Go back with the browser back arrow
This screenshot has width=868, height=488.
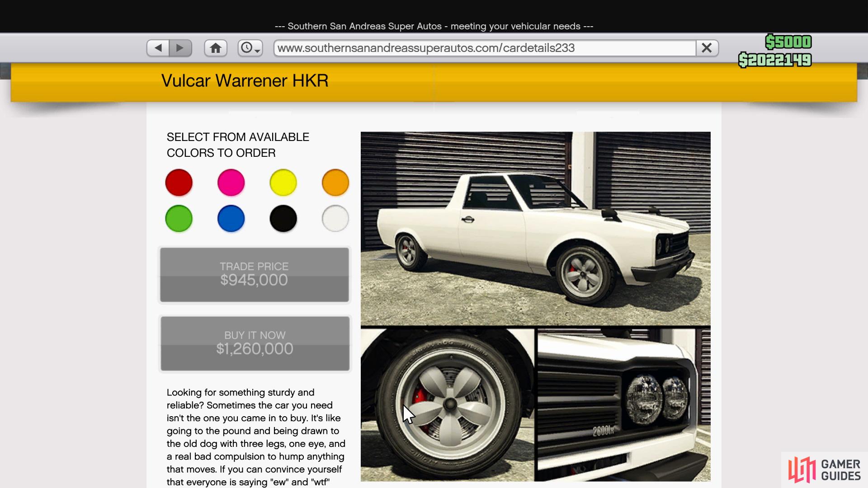tap(158, 48)
